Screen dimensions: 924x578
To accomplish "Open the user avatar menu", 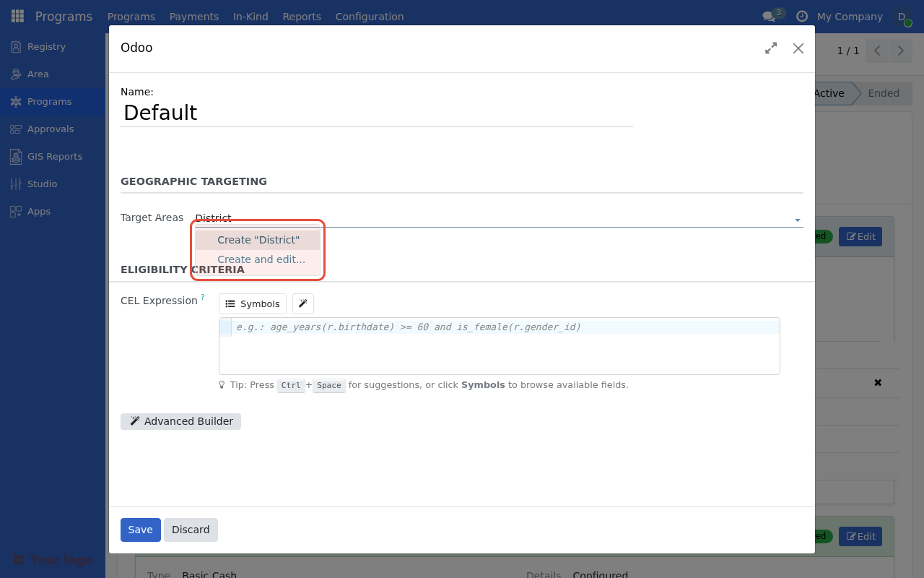I will pos(901,16).
